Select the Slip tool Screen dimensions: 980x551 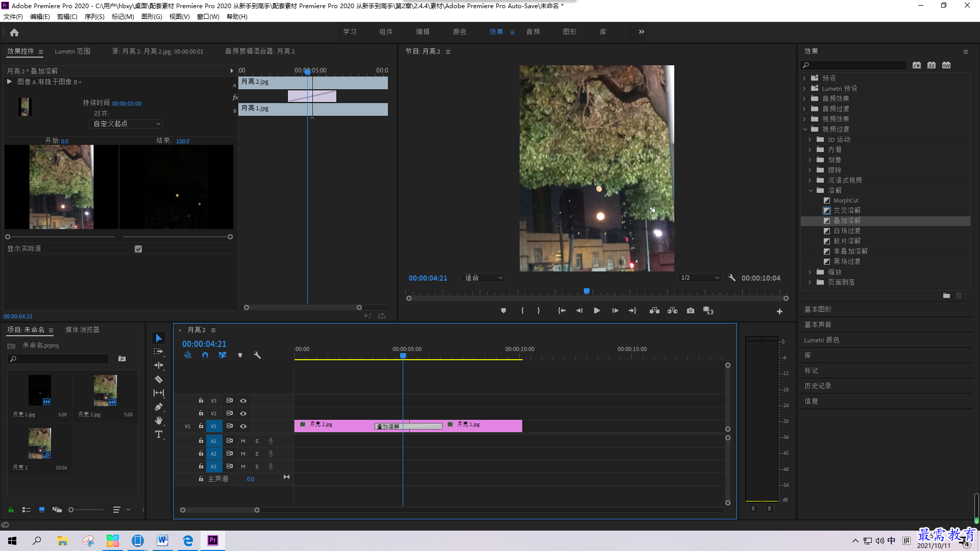coord(159,393)
